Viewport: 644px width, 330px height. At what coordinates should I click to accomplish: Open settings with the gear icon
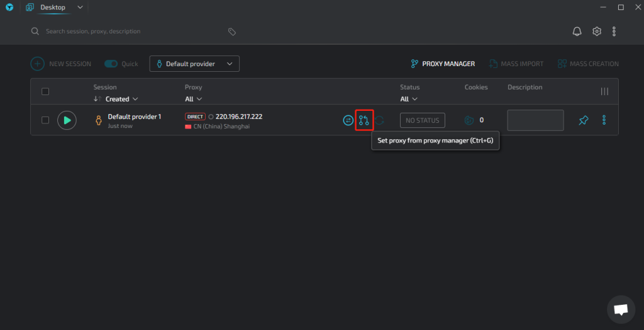[x=597, y=31]
